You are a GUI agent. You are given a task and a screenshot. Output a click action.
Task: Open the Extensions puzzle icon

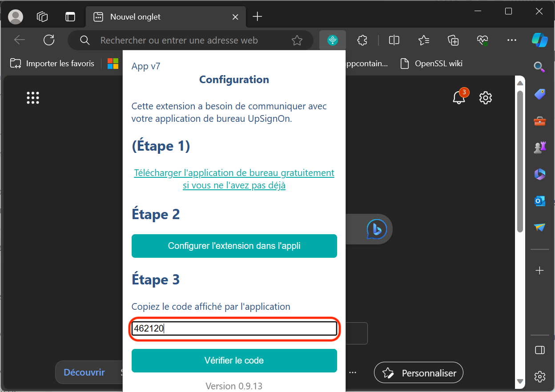(x=362, y=40)
